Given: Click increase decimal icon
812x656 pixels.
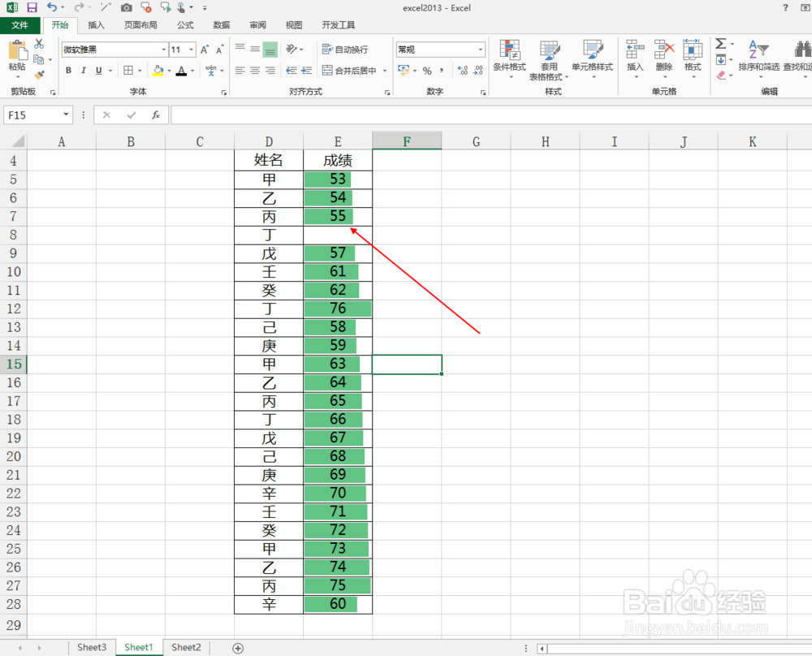Looking at the screenshot, I should [x=463, y=71].
